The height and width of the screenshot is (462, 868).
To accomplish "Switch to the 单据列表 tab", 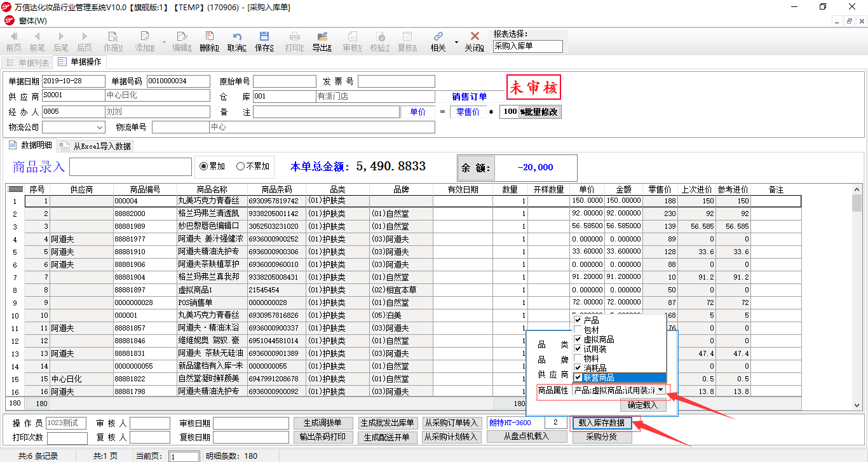I will click(x=28, y=62).
